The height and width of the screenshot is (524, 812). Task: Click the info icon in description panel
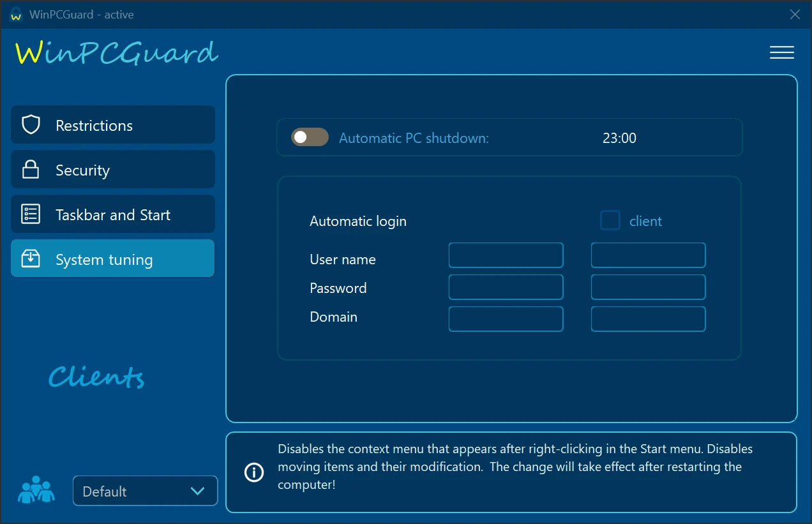pyautogui.click(x=254, y=472)
